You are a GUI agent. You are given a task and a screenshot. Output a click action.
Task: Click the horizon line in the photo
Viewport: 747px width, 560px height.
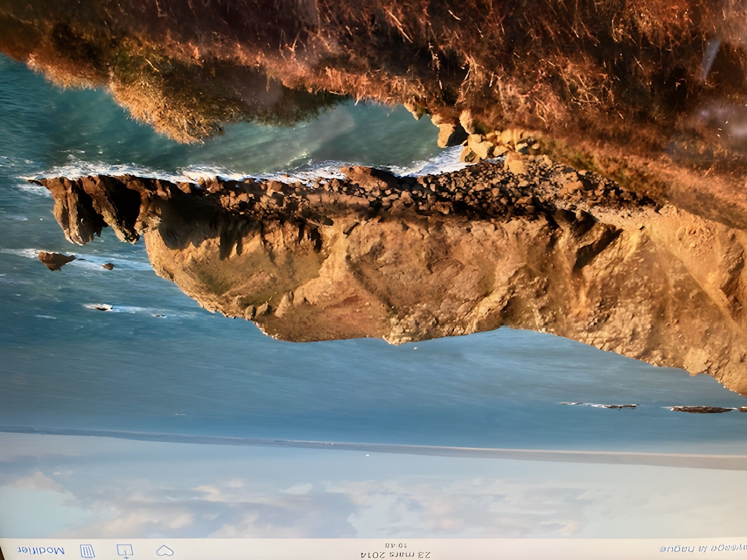coord(371,446)
